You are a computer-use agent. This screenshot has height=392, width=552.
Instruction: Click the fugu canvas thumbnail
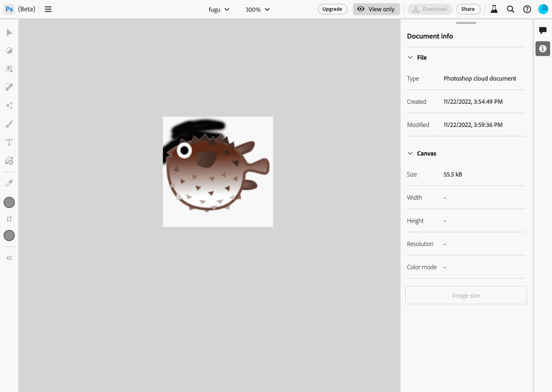pyautogui.click(x=218, y=171)
